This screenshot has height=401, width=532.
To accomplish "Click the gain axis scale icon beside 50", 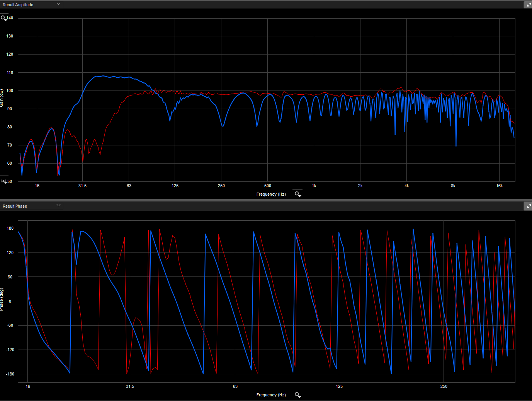I will coord(4,181).
